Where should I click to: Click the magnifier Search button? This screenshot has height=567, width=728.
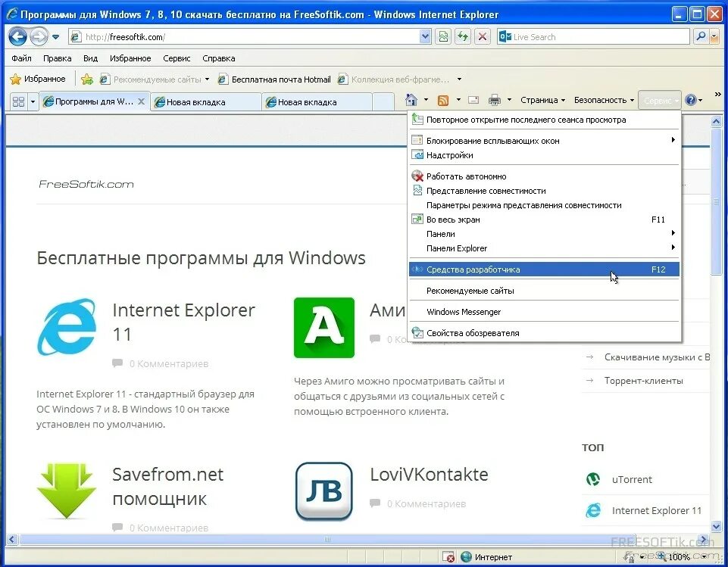701,36
